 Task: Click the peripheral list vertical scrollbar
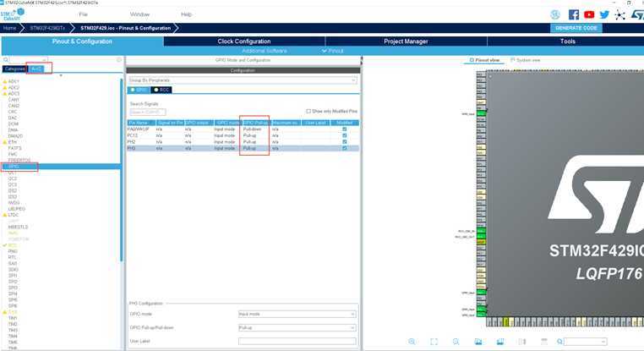click(122, 169)
